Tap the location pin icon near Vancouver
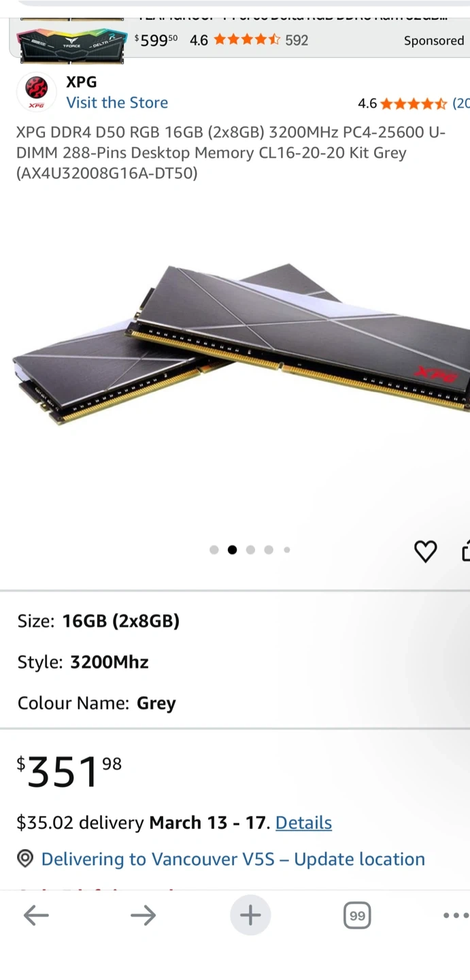Viewport: 470px width, 980px height. (25, 859)
